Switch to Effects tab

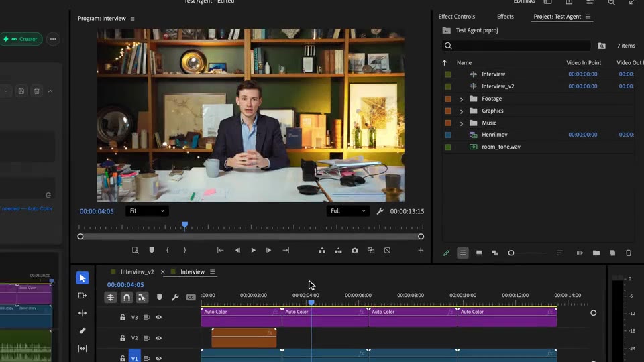pos(505,17)
